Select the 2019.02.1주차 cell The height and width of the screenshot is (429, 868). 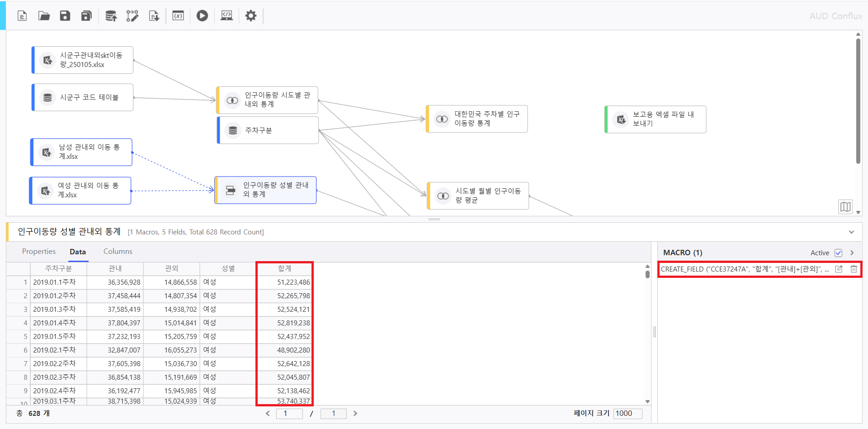point(58,350)
